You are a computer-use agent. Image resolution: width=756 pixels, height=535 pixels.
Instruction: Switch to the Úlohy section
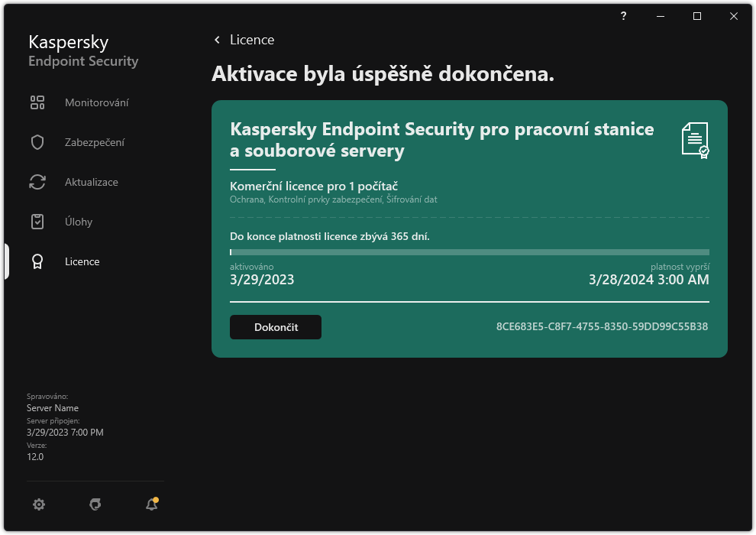[x=81, y=222]
